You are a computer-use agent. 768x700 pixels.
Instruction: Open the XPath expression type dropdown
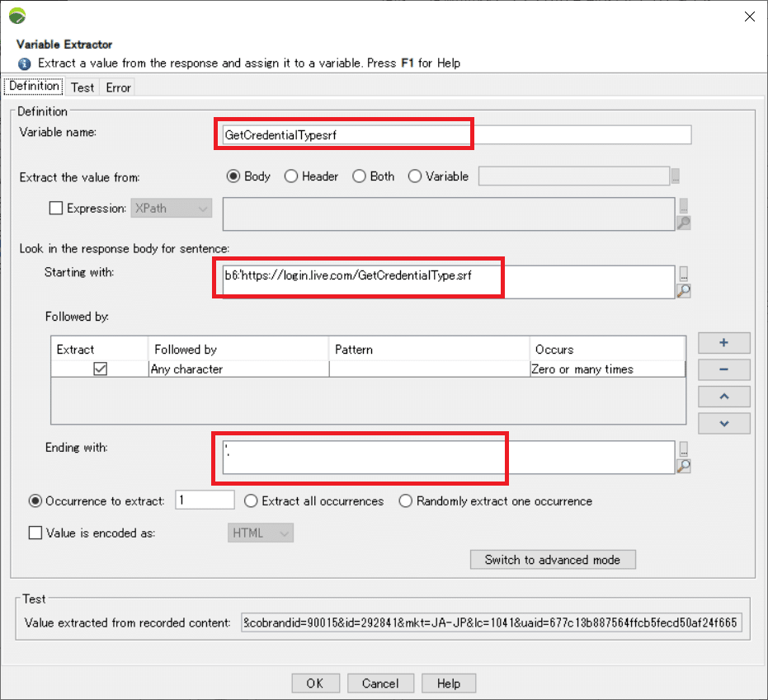(x=172, y=208)
